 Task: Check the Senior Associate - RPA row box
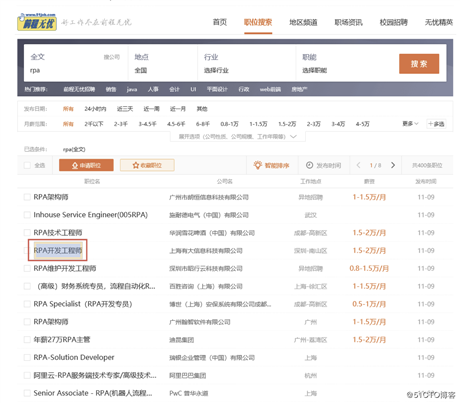[27, 393]
